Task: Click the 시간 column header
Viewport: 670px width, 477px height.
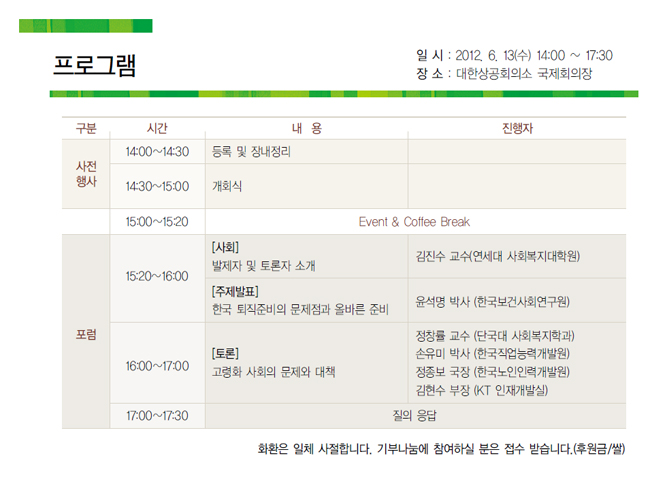Action: coord(157,128)
